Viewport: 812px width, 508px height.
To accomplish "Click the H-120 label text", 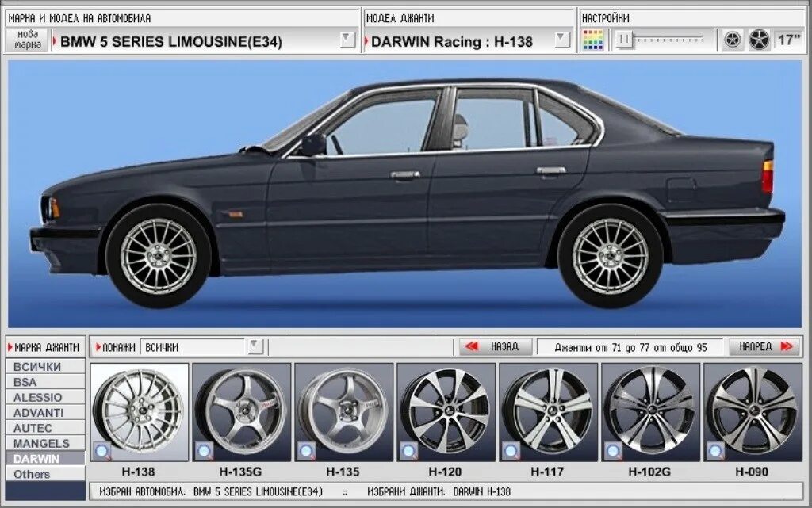I will (445, 472).
